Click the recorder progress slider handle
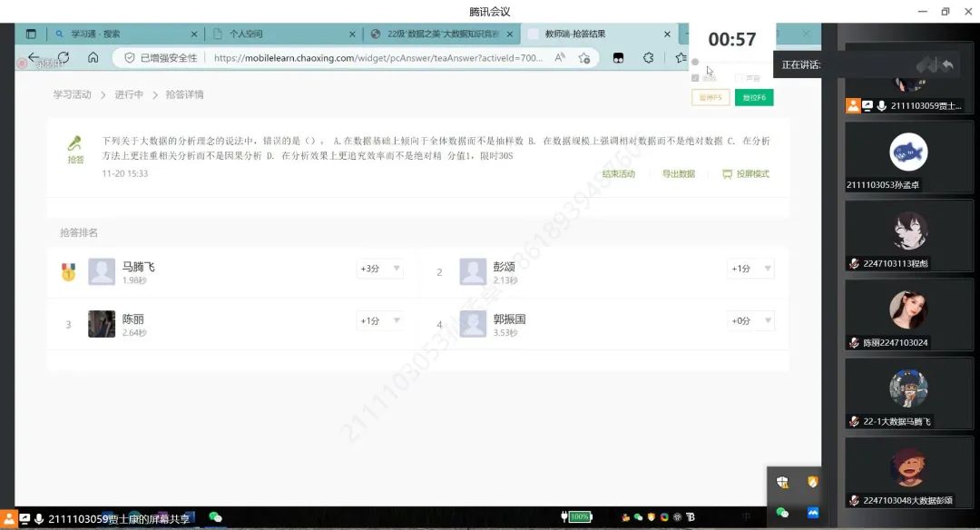980x530 pixels. [695, 63]
